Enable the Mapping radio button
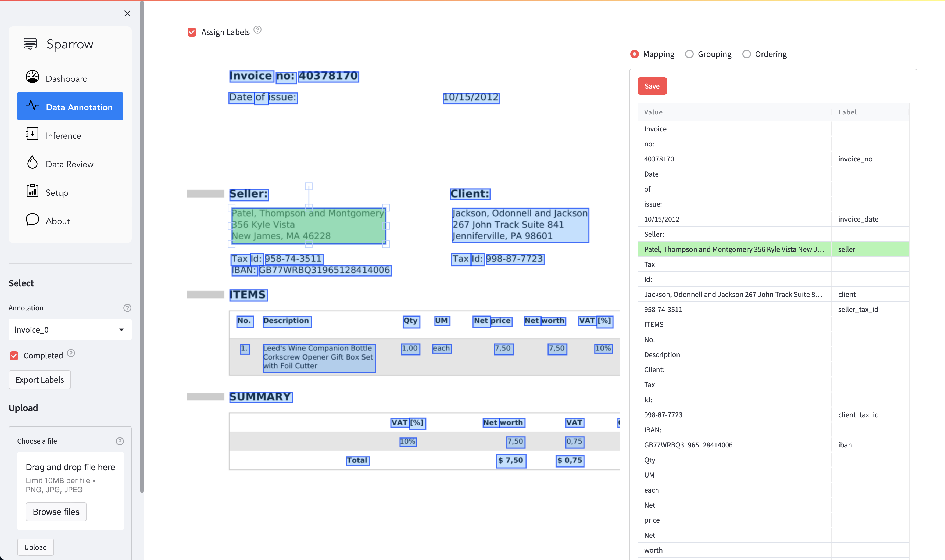Image resolution: width=945 pixels, height=560 pixels. click(634, 54)
